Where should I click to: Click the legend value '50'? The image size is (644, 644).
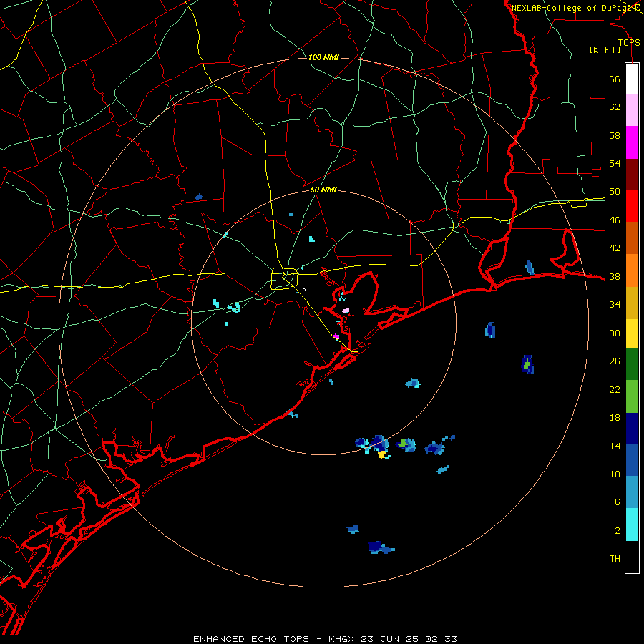(615, 192)
